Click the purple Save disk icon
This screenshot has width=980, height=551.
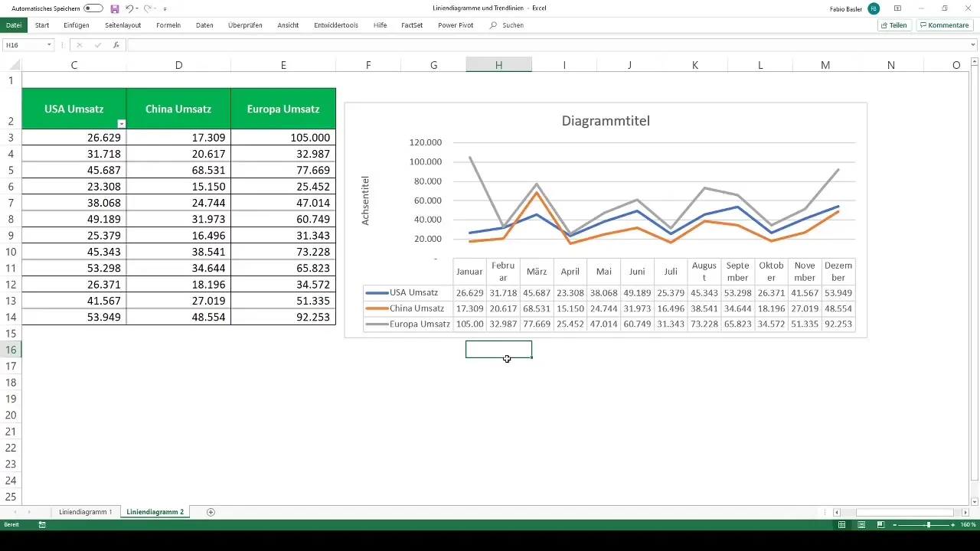[115, 8]
